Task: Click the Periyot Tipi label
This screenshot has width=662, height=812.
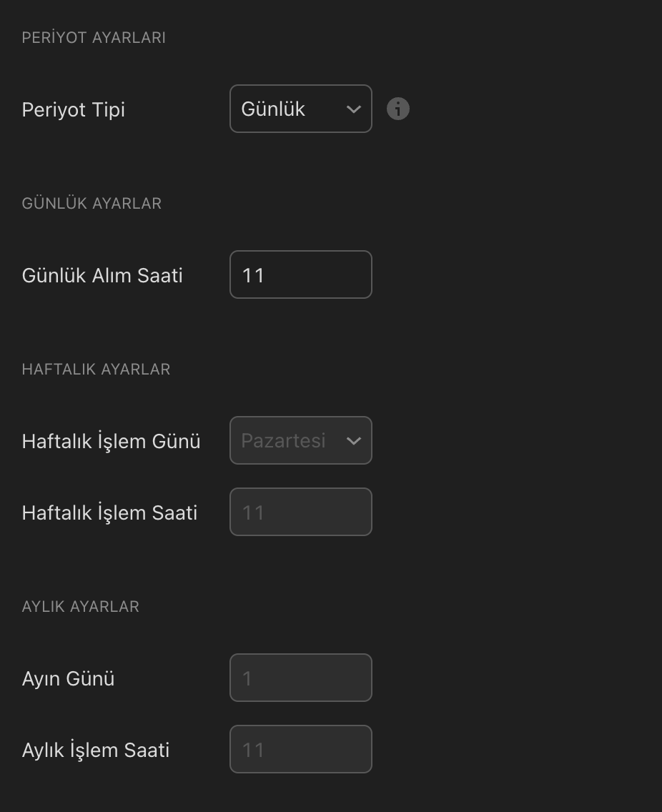Action: [x=74, y=109]
